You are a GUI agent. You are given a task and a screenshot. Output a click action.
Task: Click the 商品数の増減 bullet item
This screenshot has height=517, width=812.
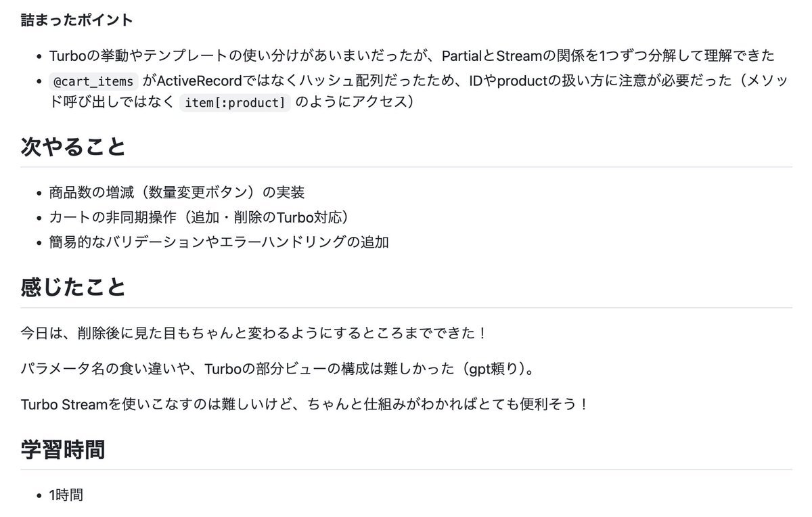[x=177, y=193]
